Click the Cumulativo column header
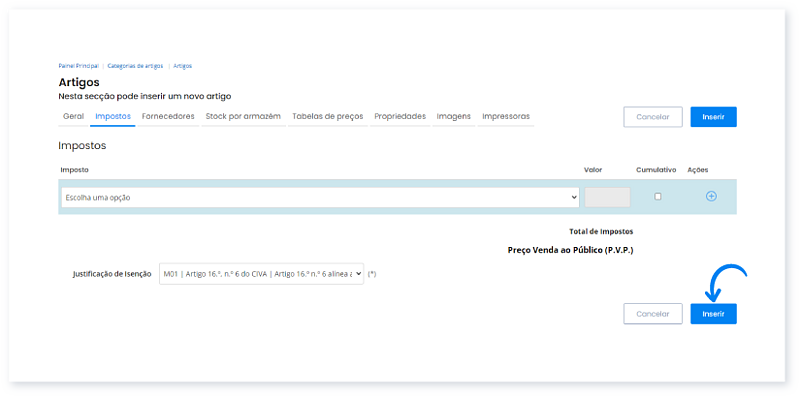Screen dimensions: 800x397 [x=656, y=170]
